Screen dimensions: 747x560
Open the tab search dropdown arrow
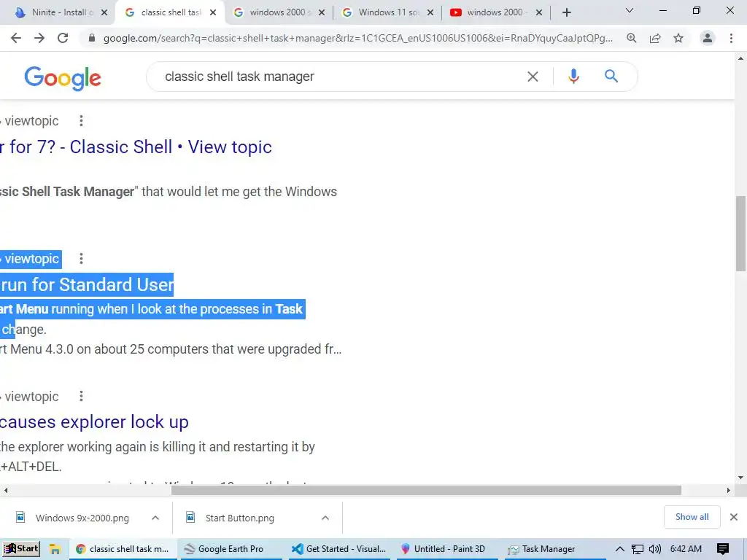[x=630, y=10]
